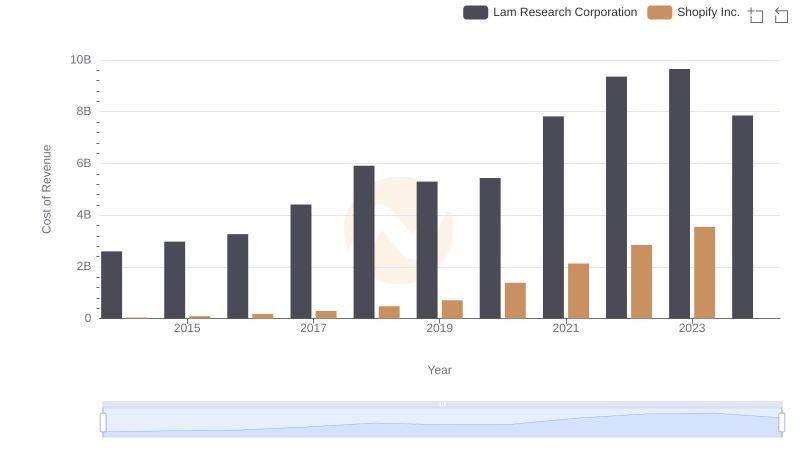800x461 pixels.
Task: Click the y-axis label 10B
Action: pyautogui.click(x=81, y=60)
